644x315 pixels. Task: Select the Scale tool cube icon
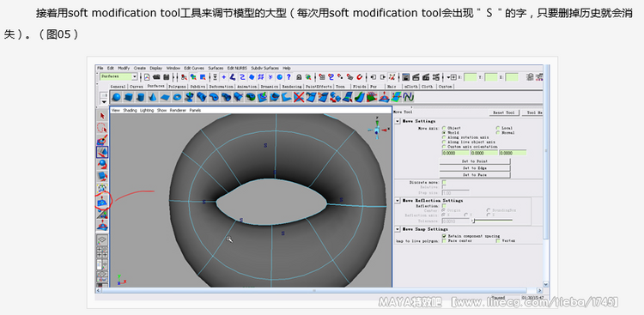(102, 177)
